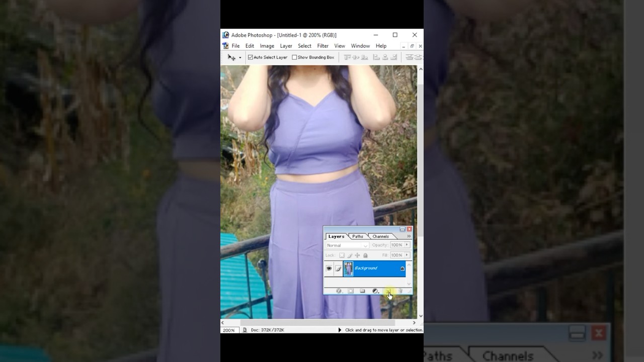Click the Doc: 372K/372K status text
The image size is (644, 362).
coord(267,330)
